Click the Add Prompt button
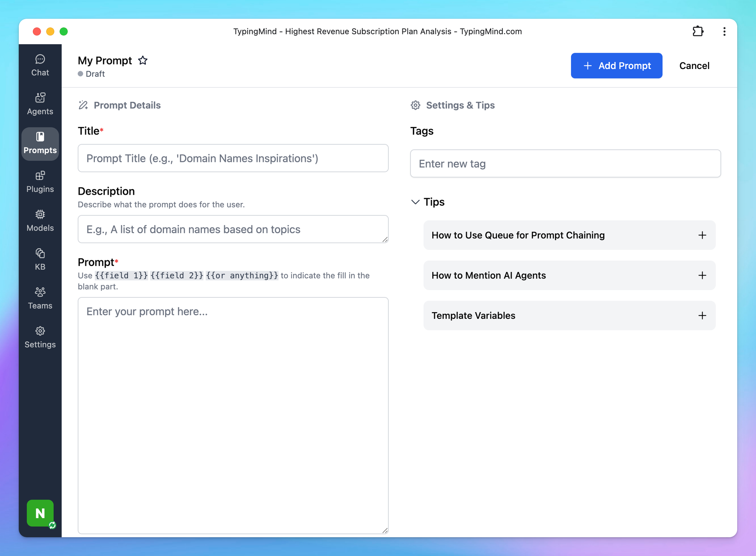The image size is (756, 556). coord(616,66)
